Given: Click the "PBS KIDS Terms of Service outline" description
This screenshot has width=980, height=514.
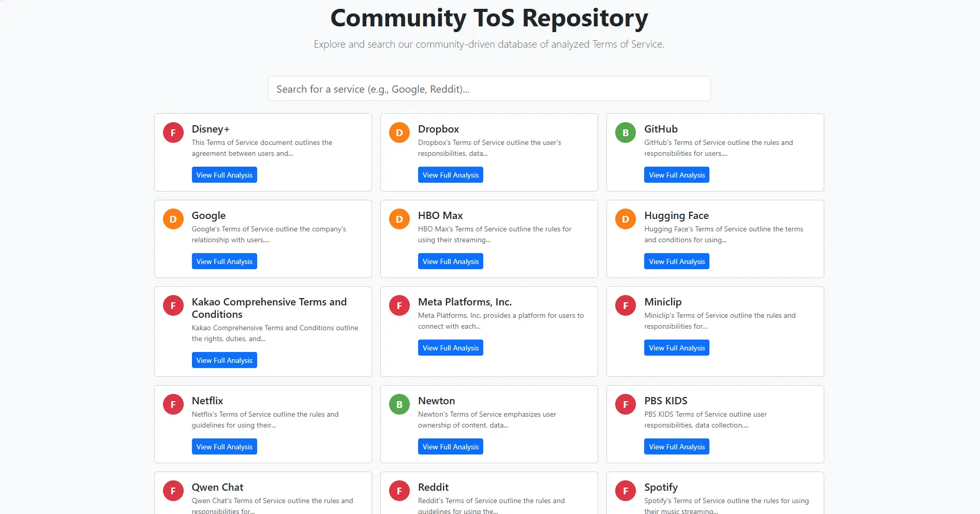Looking at the screenshot, I should pos(705,420).
